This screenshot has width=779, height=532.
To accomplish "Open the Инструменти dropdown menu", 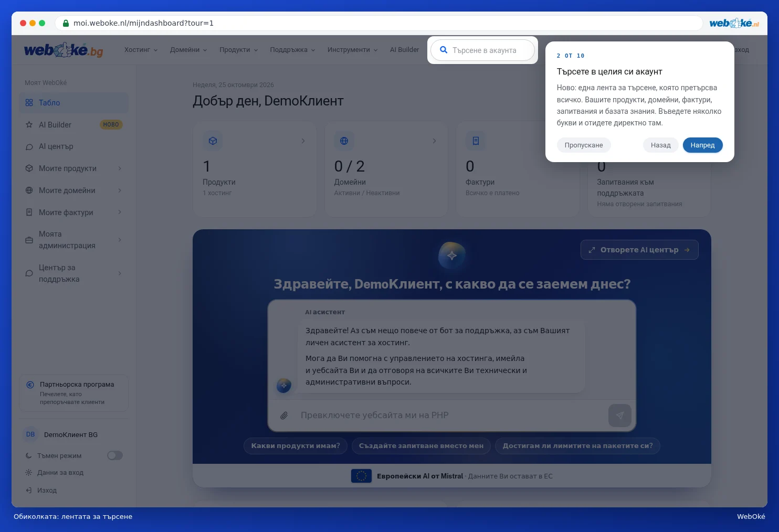I will pos(353,50).
